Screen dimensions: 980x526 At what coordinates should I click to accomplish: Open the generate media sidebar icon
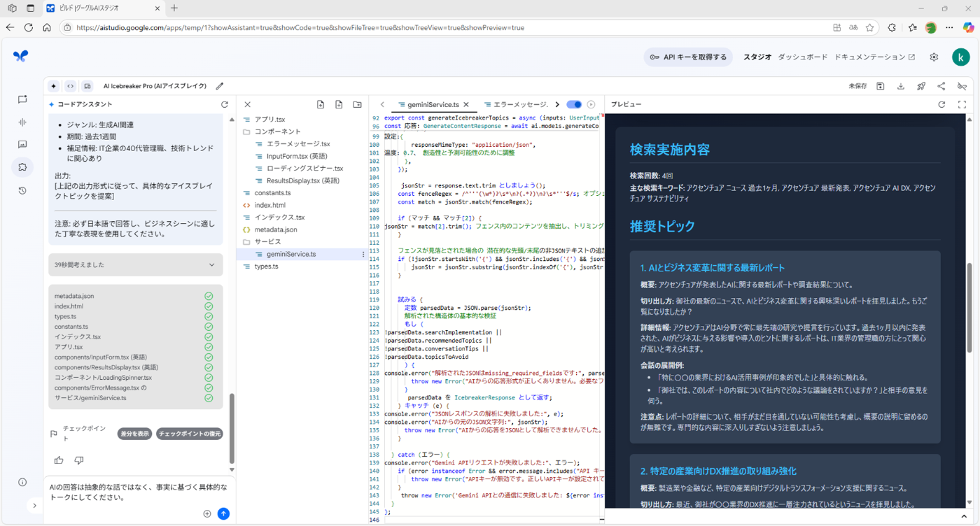click(22, 145)
